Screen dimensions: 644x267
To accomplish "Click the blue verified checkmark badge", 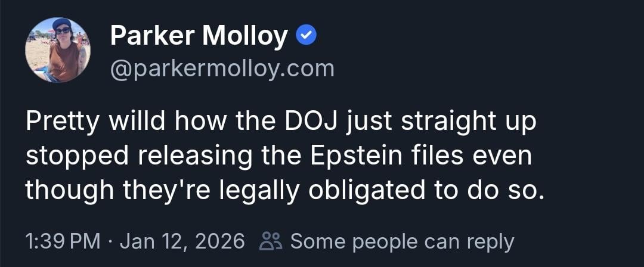I will click(306, 37).
